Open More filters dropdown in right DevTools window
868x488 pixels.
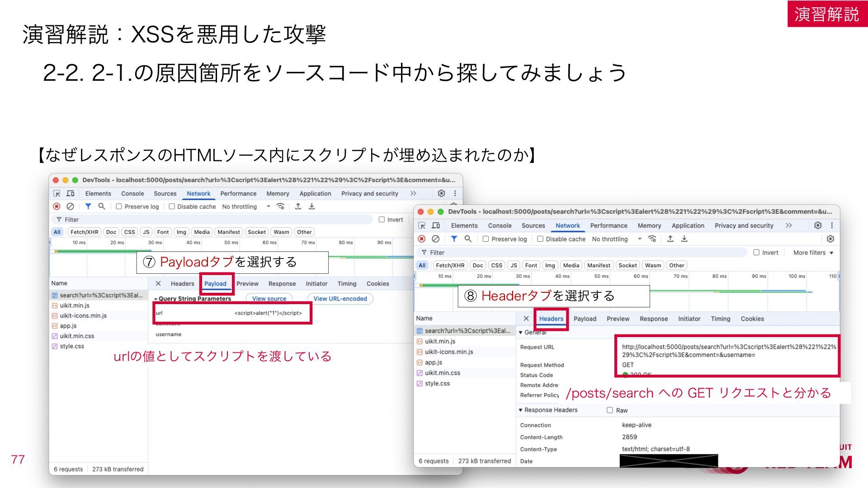813,253
